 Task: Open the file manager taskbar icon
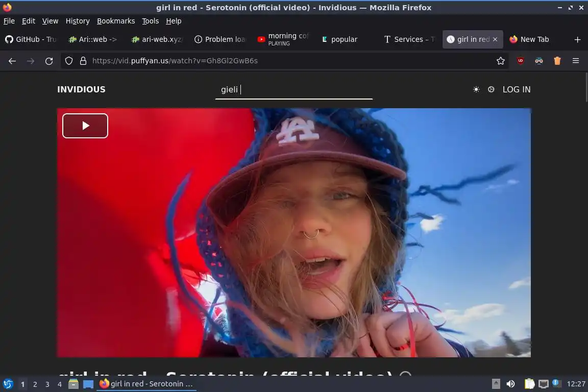coord(73,384)
